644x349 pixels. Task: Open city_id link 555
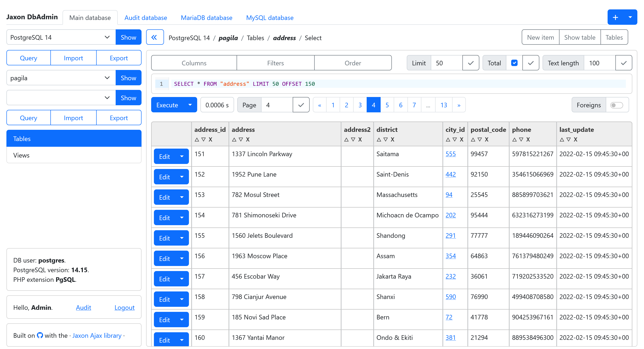(x=450, y=154)
